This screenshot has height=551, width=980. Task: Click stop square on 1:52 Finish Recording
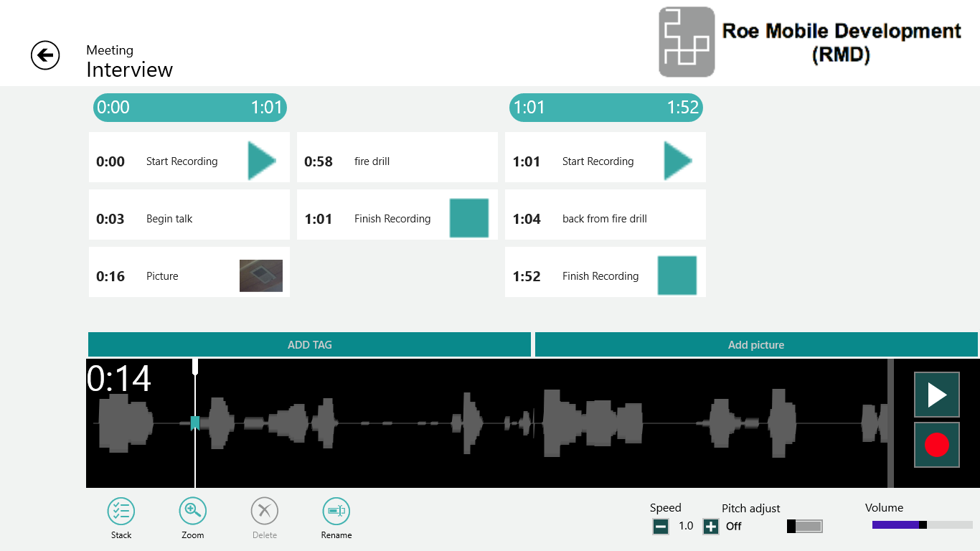pyautogui.click(x=677, y=275)
